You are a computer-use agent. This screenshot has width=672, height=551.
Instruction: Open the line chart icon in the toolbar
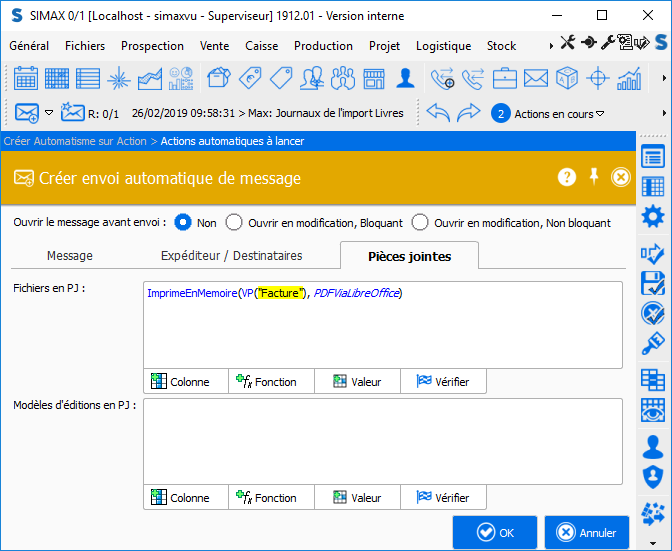pyautogui.click(x=150, y=78)
